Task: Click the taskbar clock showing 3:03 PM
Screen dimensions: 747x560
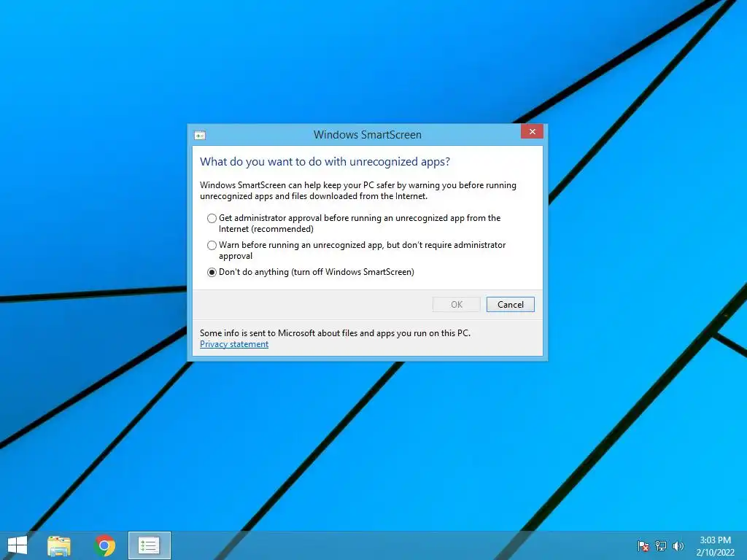Action: pyautogui.click(x=715, y=546)
